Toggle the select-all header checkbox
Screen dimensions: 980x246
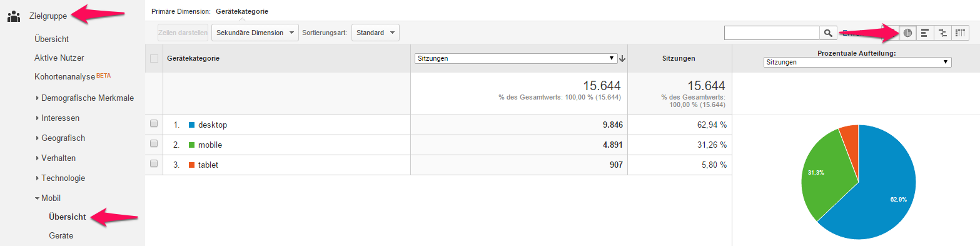point(154,58)
